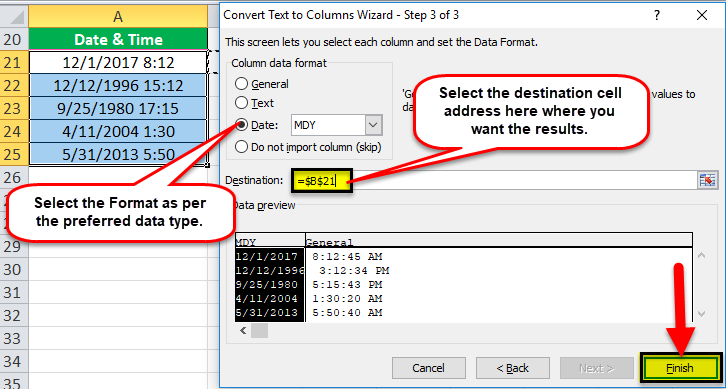Select row header 21
The image size is (726, 389).
coord(14,62)
